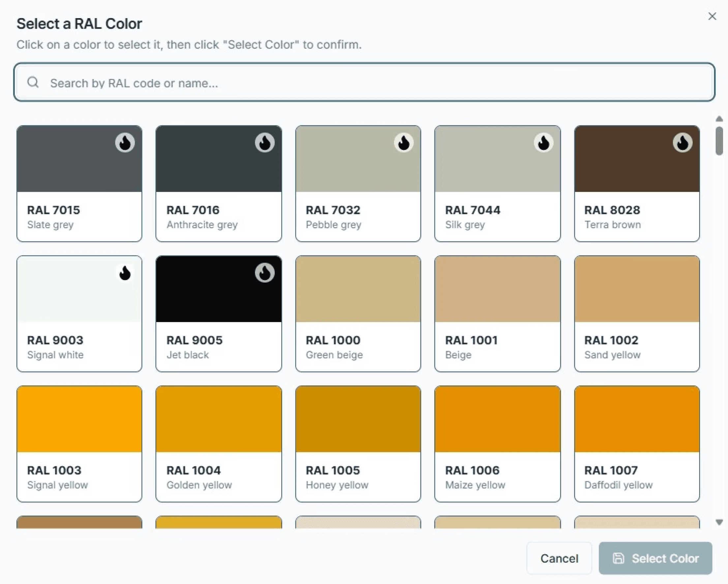Focus the RAL code search field
The height and width of the screenshot is (584, 728).
(372, 83)
